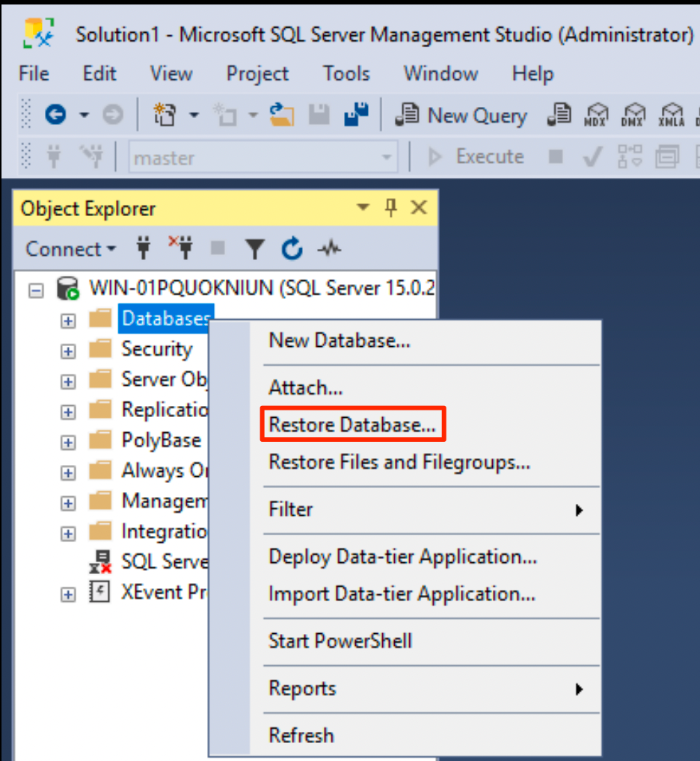Click the XMLA query toolbar icon
The width and height of the screenshot is (700, 761).
pyautogui.click(x=672, y=114)
